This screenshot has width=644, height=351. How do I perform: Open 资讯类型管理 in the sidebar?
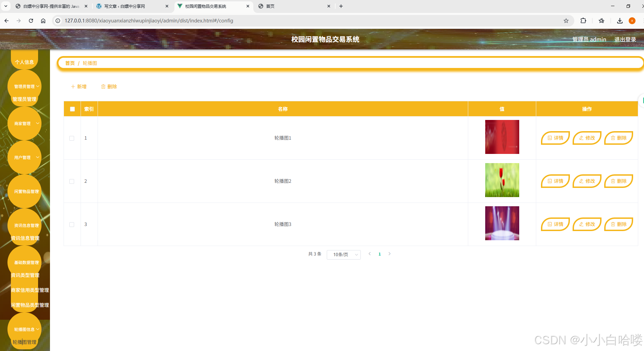(x=25, y=275)
